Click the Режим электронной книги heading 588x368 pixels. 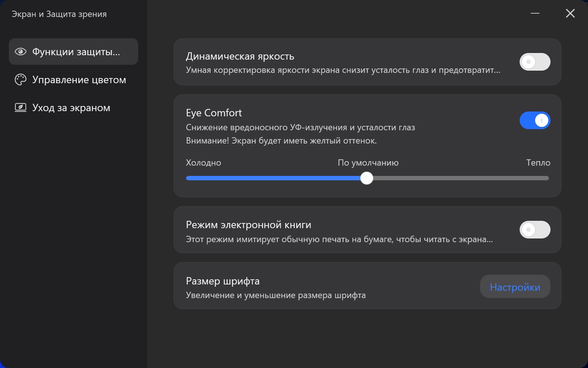click(x=248, y=224)
